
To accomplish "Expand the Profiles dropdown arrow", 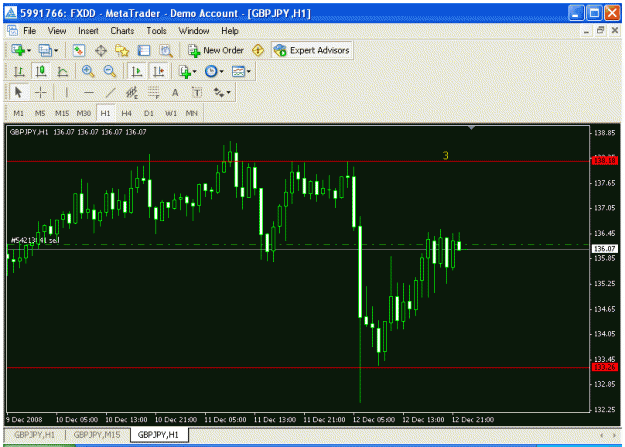I will point(56,51).
